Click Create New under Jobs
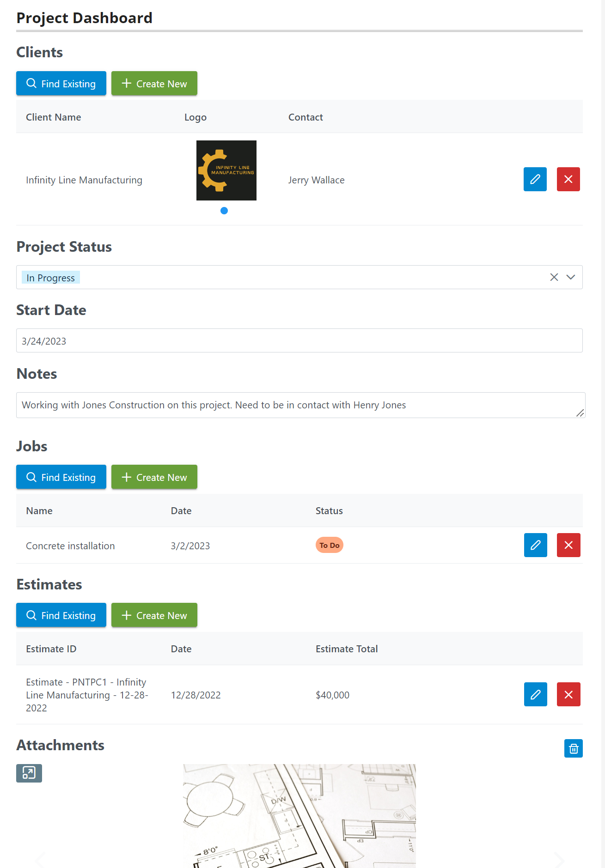 (154, 477)
